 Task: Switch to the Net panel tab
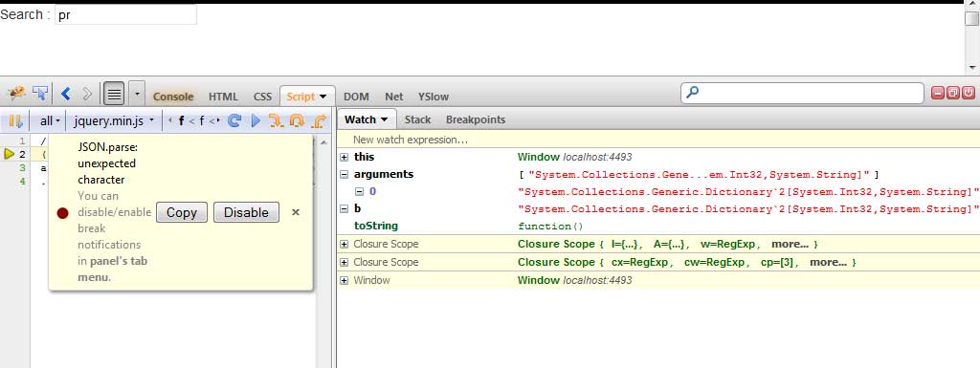(x=393, y=97)
